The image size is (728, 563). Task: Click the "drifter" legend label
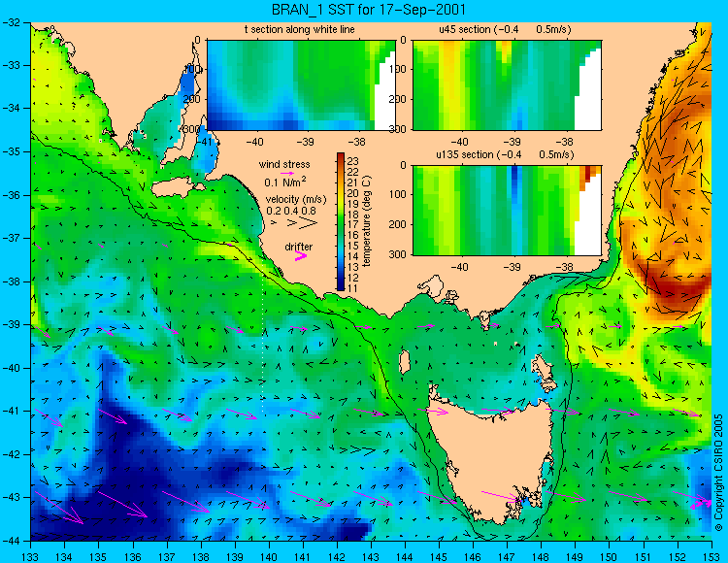click(299, 247)
